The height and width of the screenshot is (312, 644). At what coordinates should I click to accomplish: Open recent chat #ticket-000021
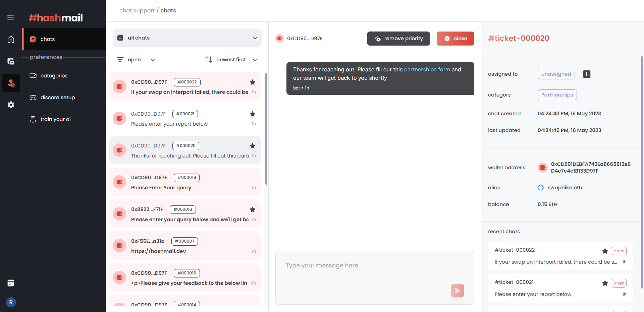(560, 288)
